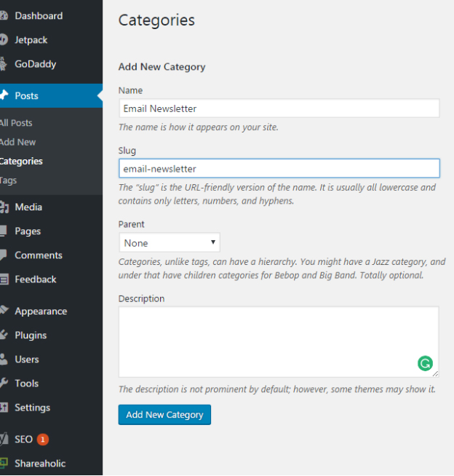
Task: Click the Shareaholic icon in sidebar
Action: tap(4, 464)
